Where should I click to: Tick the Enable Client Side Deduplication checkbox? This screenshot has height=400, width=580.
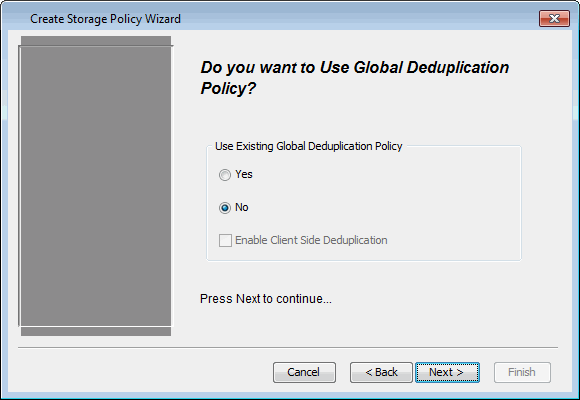coord(225,240)
